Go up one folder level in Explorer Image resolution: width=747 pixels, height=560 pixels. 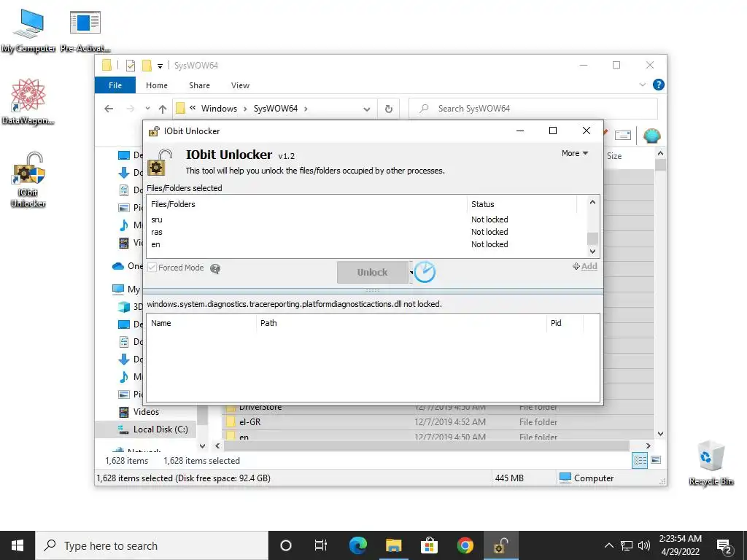(x=163, y=109)
